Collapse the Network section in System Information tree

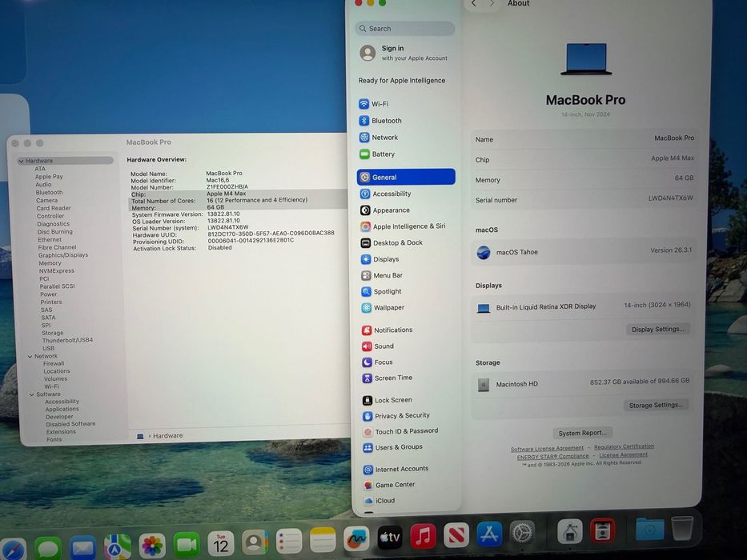[30, 356]
